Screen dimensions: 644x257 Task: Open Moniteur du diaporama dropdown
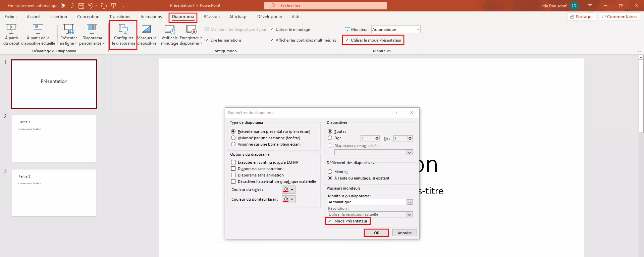[409, 202]
